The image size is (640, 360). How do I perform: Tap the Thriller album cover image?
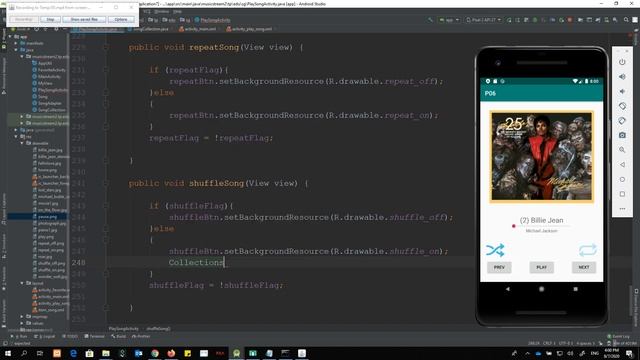pos(541,156)
